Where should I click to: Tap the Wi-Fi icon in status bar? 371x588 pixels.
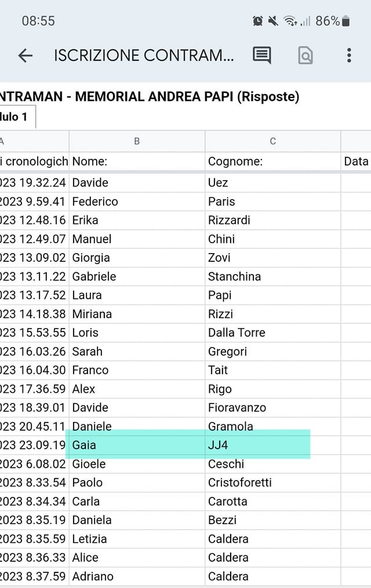coord(290,21)
